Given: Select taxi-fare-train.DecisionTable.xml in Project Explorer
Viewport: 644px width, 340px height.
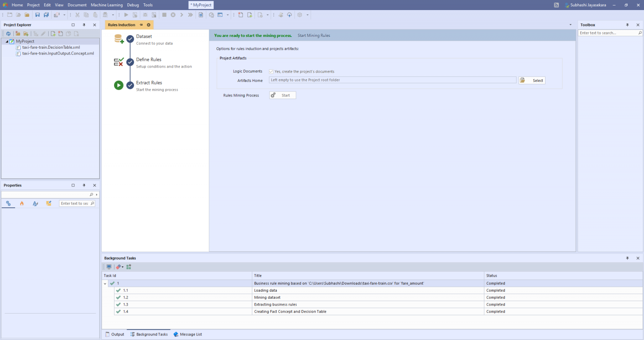Looking at the screenshot, I should click(x=51, y=47).
